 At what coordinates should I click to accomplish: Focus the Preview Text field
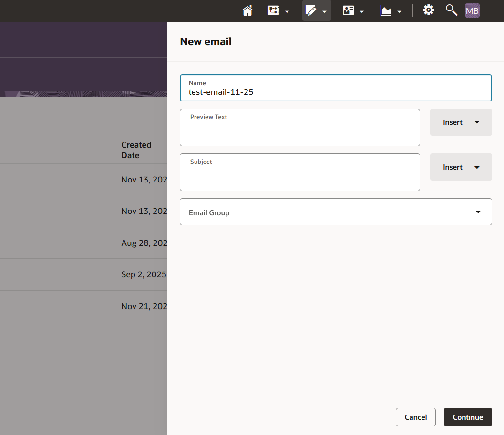tap(299, 131)
